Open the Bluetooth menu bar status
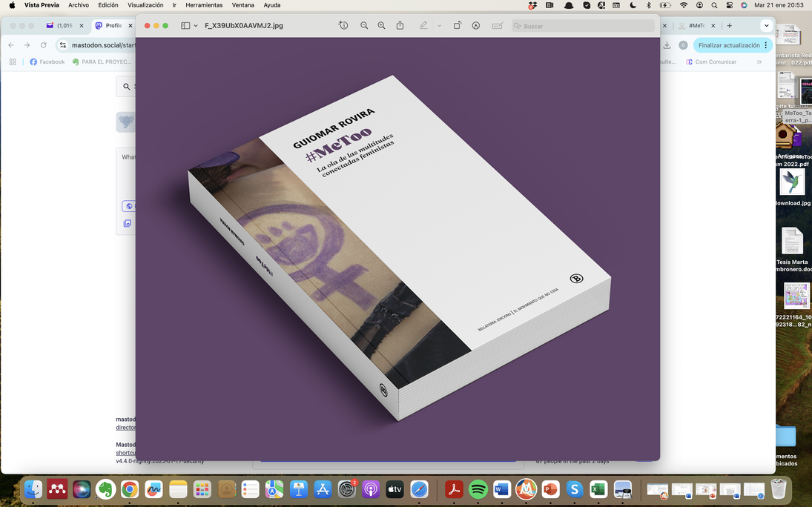 (x=648, y=5)
